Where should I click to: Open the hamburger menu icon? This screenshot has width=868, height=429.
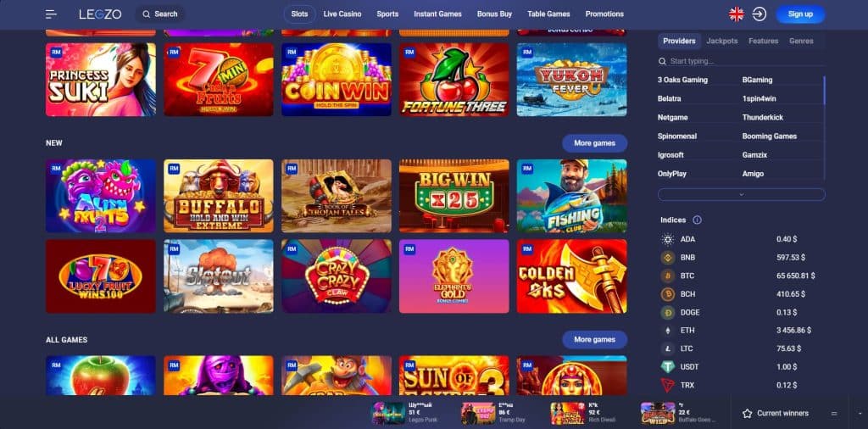coord(51,14)
